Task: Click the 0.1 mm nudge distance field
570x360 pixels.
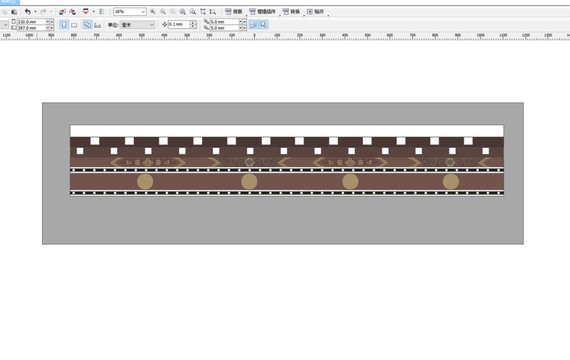Action: click(x=179, y=24)
